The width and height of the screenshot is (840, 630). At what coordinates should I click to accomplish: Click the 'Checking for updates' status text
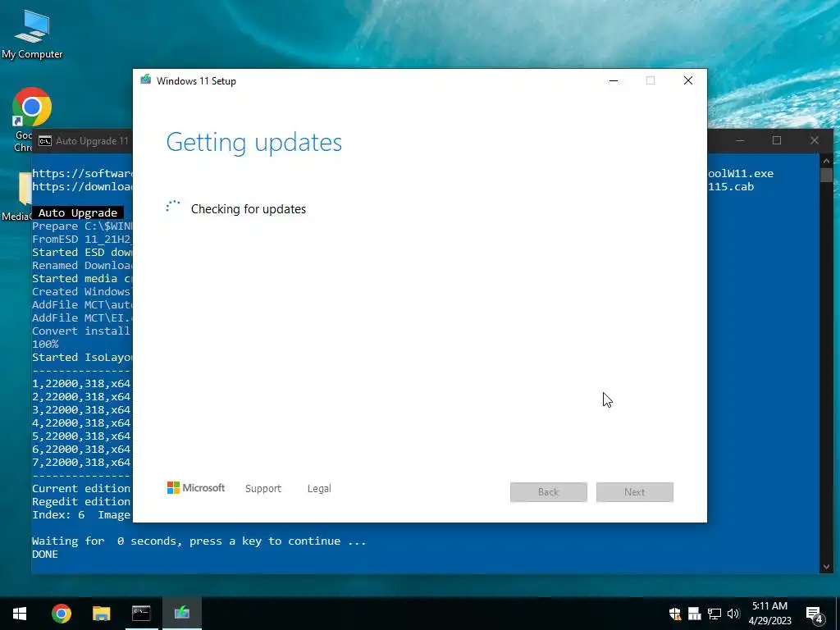(x=249, y=209)
